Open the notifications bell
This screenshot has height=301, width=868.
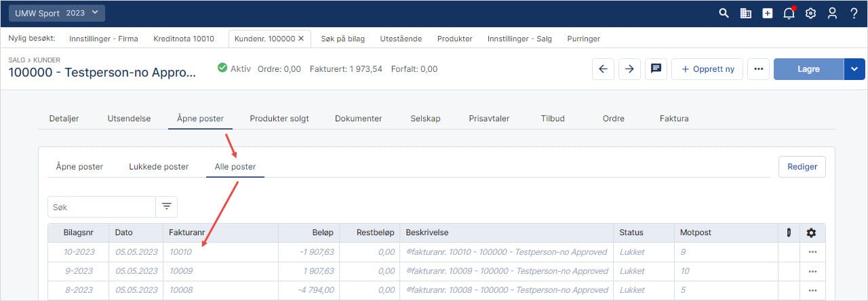coord(789,13)
